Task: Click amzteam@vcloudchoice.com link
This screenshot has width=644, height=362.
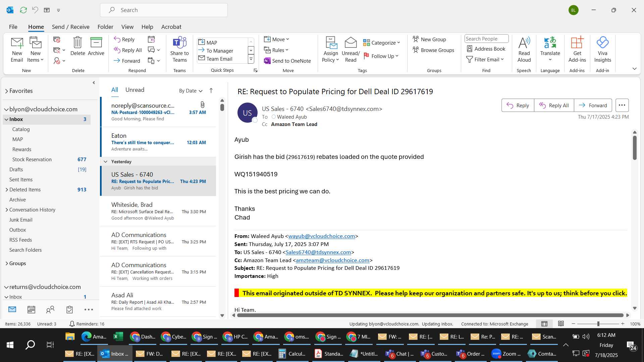Action: pyautogui.click(x=332, y=260)
